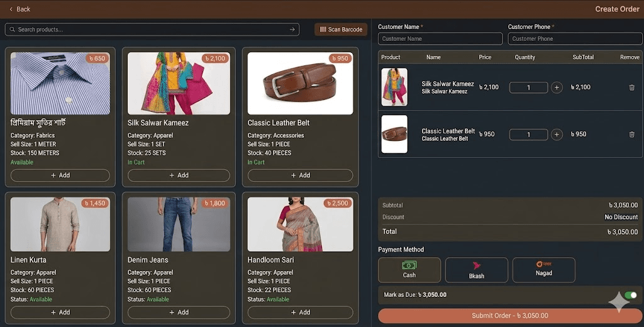Click the Customer Name input
Screen dimensions: 644x327
440,38
